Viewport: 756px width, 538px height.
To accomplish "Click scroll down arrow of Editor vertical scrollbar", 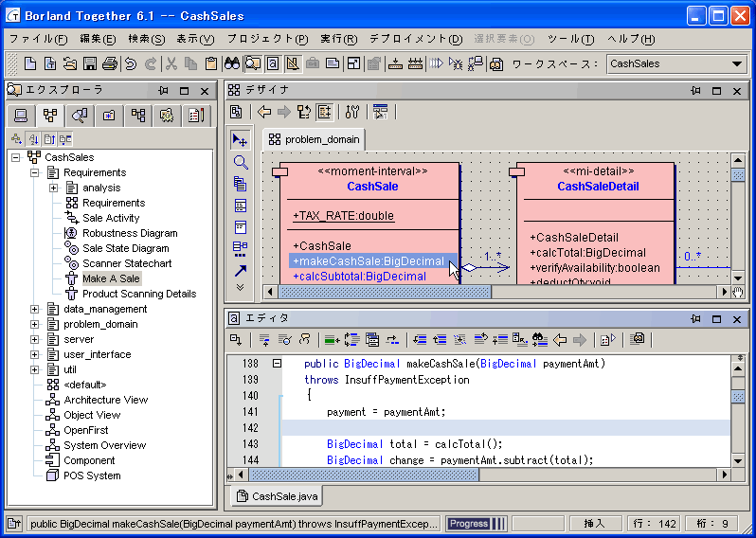I will click(x=738, y=460).
